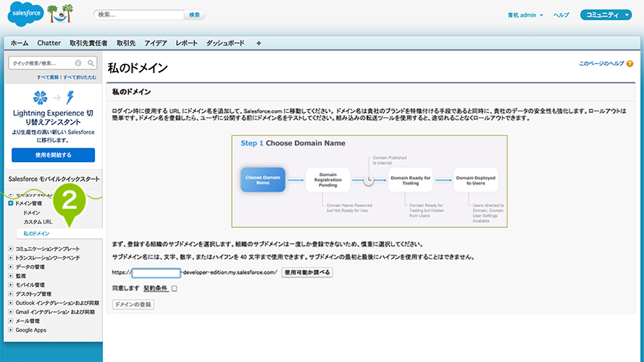Click the Salesforce cloud logo

(25, 14)
